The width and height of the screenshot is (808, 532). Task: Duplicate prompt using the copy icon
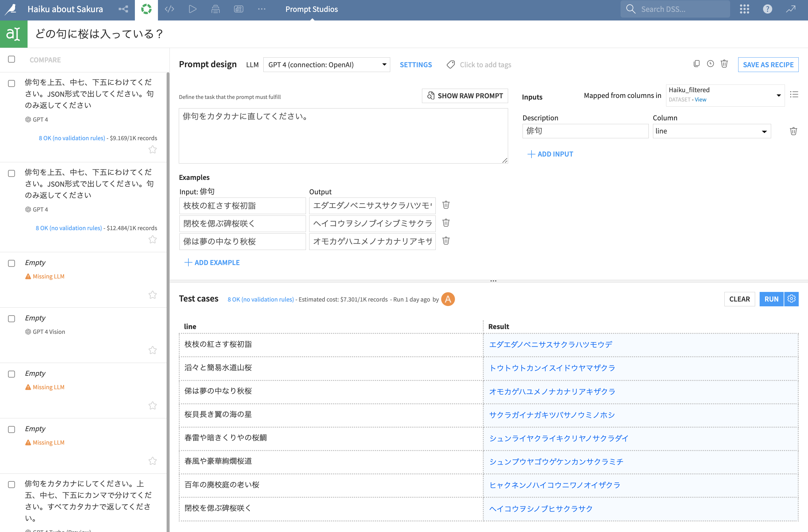[x=697, y=64]
